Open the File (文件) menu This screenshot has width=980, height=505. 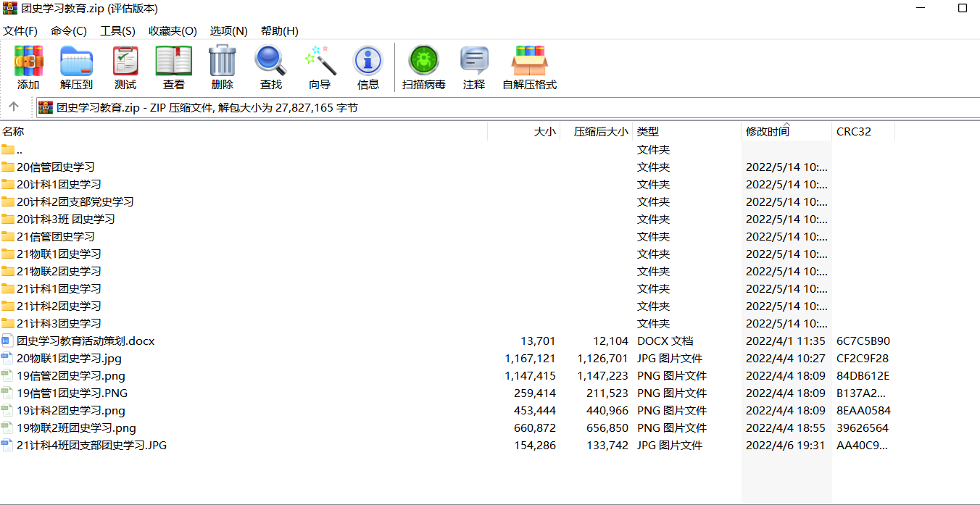coord(20,31)
